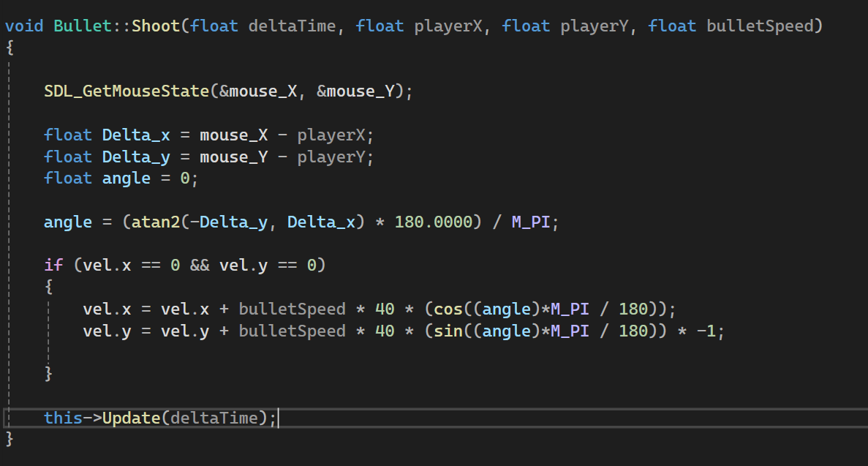This screenshot has height=466, width=868.
Task: Click the &mouse_Y argument
Action: click(360, 91)
